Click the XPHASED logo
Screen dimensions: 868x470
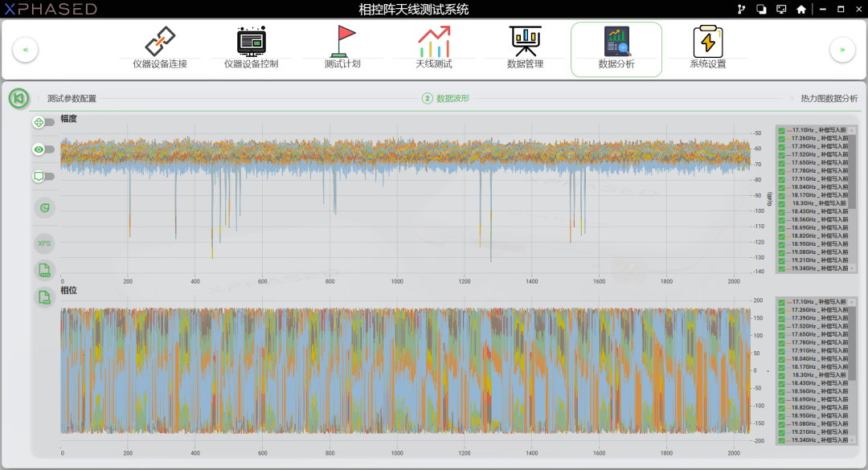[51, 9]
